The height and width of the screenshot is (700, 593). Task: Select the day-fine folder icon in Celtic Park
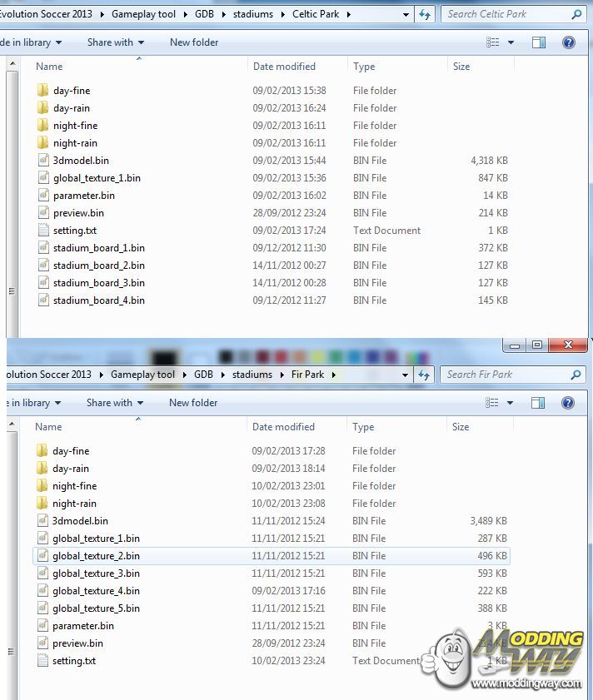pyautogui.click(x=43, y=91)
